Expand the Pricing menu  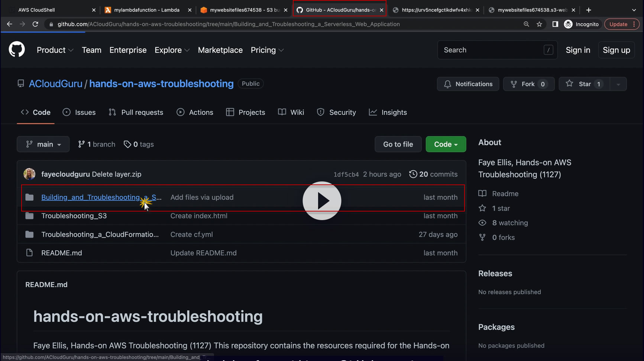267,50
